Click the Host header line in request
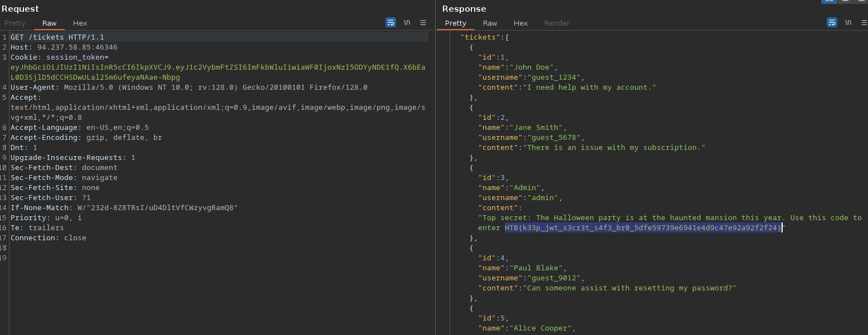 (64, 47)
